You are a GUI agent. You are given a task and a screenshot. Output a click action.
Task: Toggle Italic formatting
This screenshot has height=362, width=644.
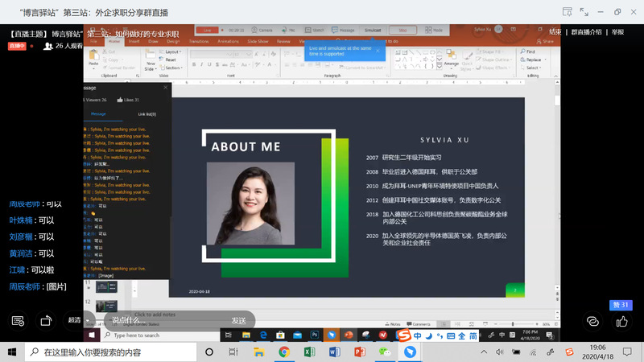pyautogui.click(x=202, y=64)
